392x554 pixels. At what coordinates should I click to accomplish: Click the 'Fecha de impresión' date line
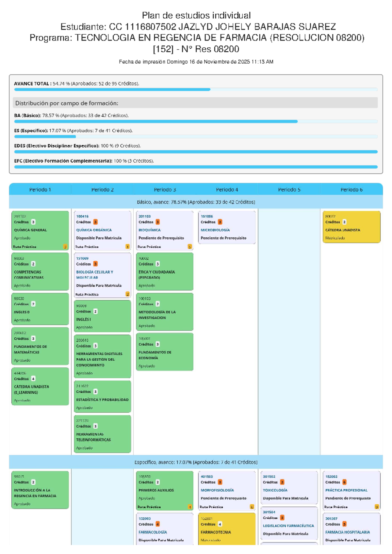pyautogui.click(x=196, y=62)
